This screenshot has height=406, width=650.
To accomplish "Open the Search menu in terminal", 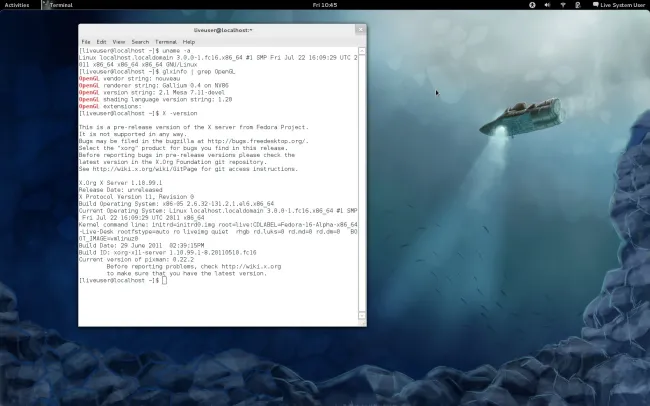I will tap(140, 42).
